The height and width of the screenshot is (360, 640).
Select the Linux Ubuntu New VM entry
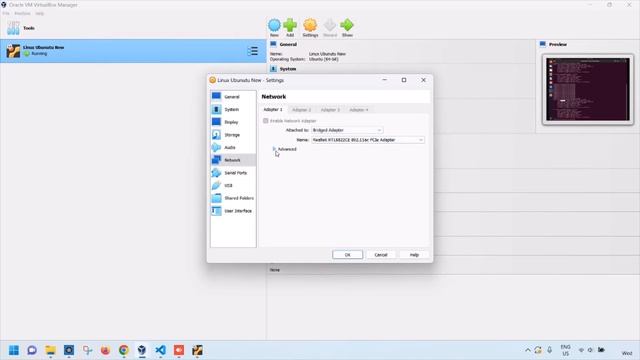coord(133,51)
